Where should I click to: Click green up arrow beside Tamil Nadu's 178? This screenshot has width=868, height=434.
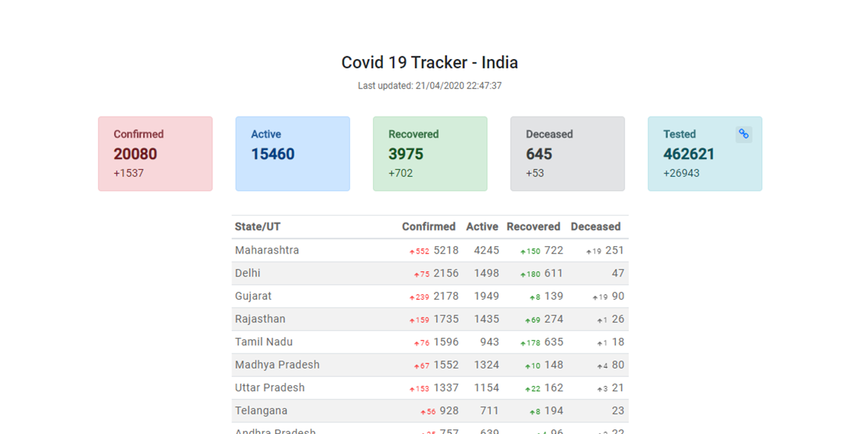point(524,343)
